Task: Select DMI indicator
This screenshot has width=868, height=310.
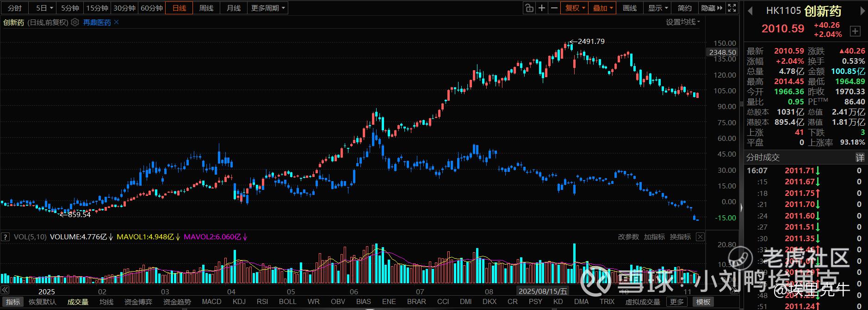Action: click(x=466, y=302)
